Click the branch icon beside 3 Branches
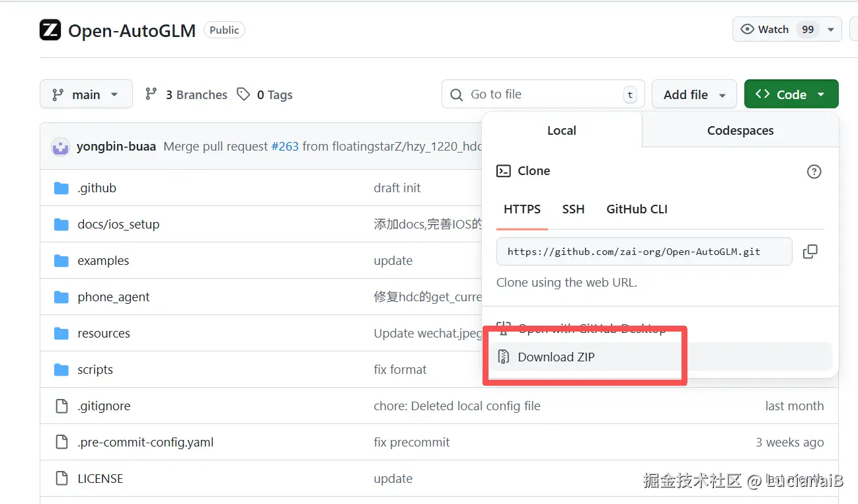This screenshot has width=858, height=504. 151,94
